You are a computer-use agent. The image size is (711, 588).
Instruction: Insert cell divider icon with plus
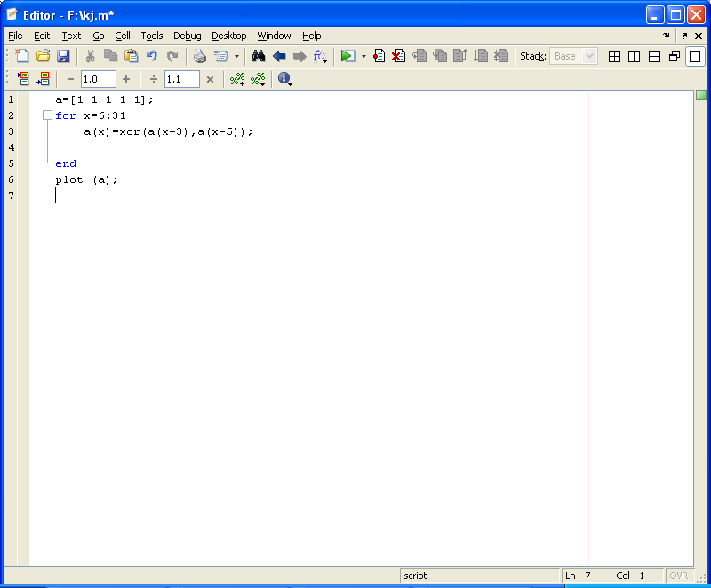pyautogui.click(x=237, y=79)
